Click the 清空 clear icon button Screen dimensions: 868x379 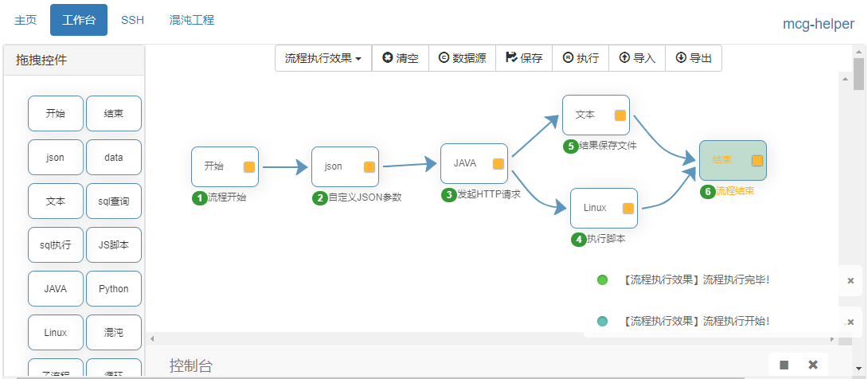click(388, 58)
